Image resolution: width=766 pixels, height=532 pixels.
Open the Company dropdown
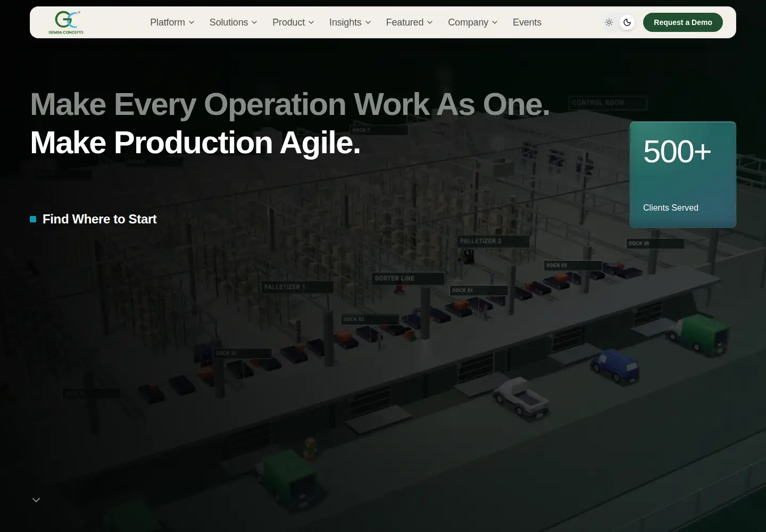(473, 22)
